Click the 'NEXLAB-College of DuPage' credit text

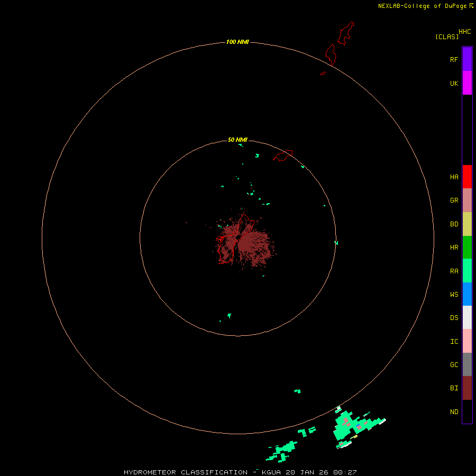coord(422,6)
